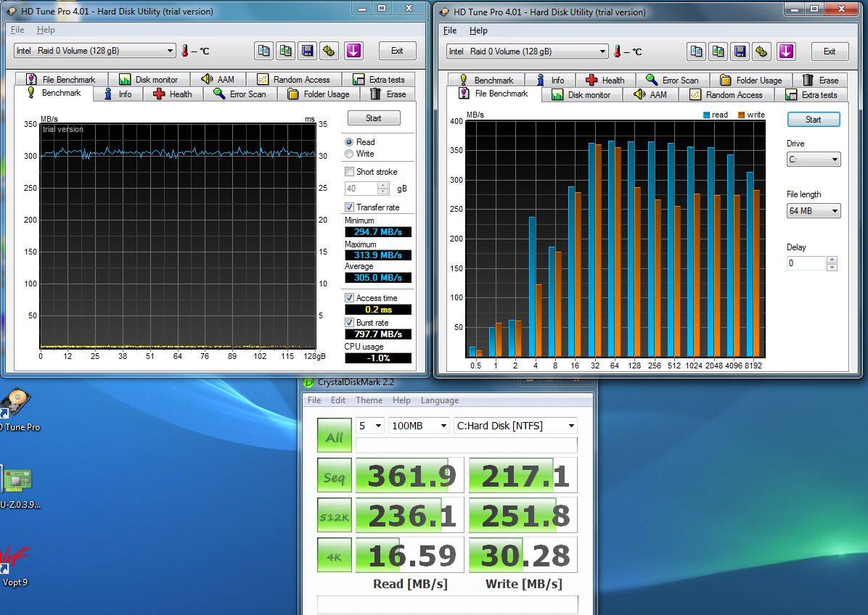Run 512K test in CrystalDiskMark
Image resolution: width=868 pixels, height=615 pixels.
pyautogui.click(x=335, y=516)
